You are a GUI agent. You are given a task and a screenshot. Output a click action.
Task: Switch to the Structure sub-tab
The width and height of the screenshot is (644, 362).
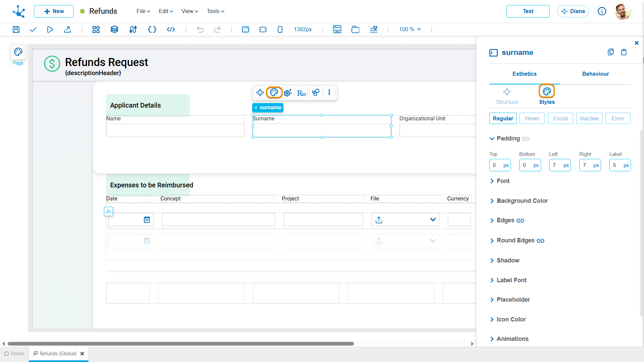pyautogui.click(x=507, y=97)
